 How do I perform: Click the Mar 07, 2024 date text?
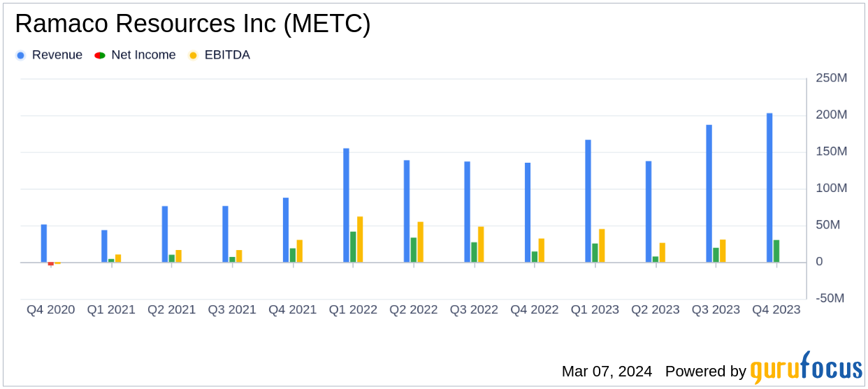coord(607,372)
